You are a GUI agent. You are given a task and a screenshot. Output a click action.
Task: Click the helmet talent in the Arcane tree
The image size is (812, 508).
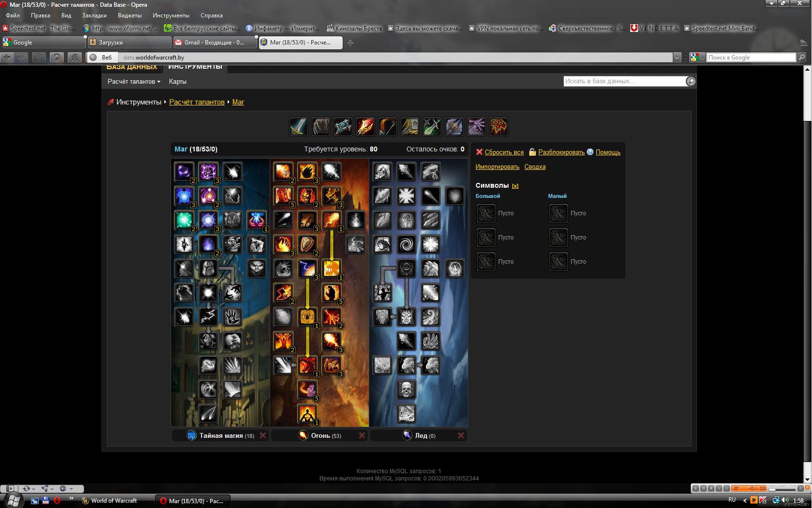tap(208, 269)
